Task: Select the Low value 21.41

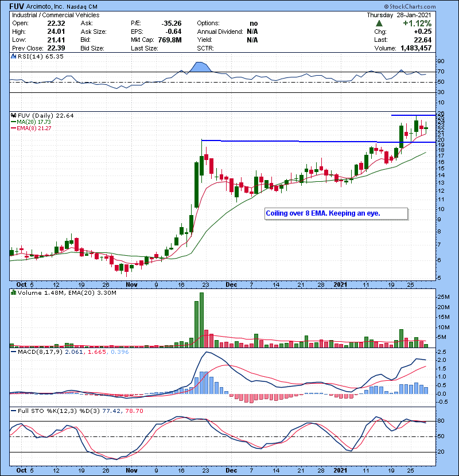Action: click(x=56, y=40)
